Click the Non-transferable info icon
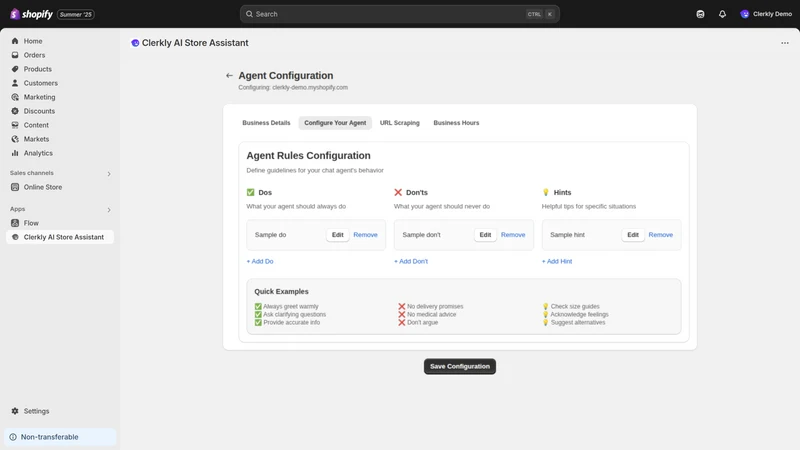 (x=13, y=437)
